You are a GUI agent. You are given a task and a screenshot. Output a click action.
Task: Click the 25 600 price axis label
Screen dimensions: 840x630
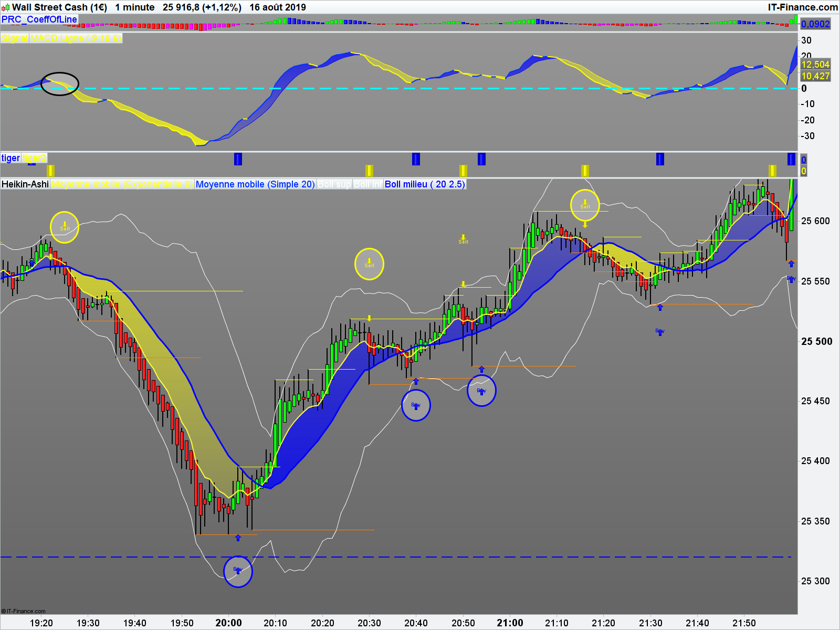click(x=815, y=221)
